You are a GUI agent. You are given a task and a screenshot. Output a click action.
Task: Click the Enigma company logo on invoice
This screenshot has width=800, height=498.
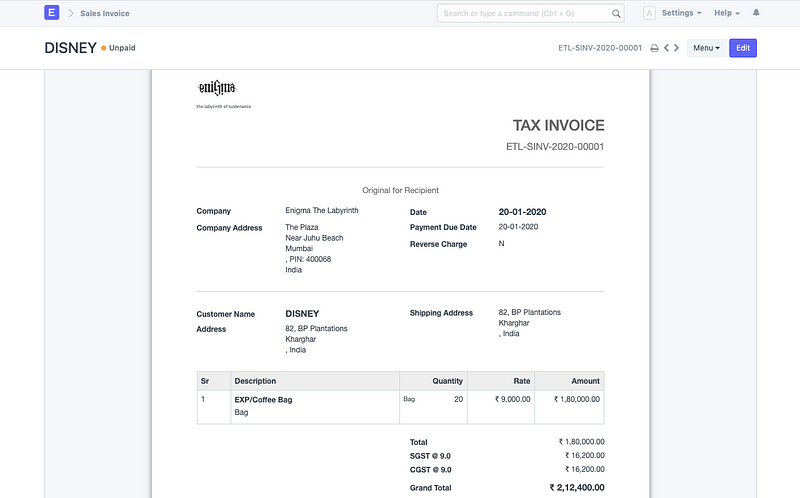tap(216, 88)
